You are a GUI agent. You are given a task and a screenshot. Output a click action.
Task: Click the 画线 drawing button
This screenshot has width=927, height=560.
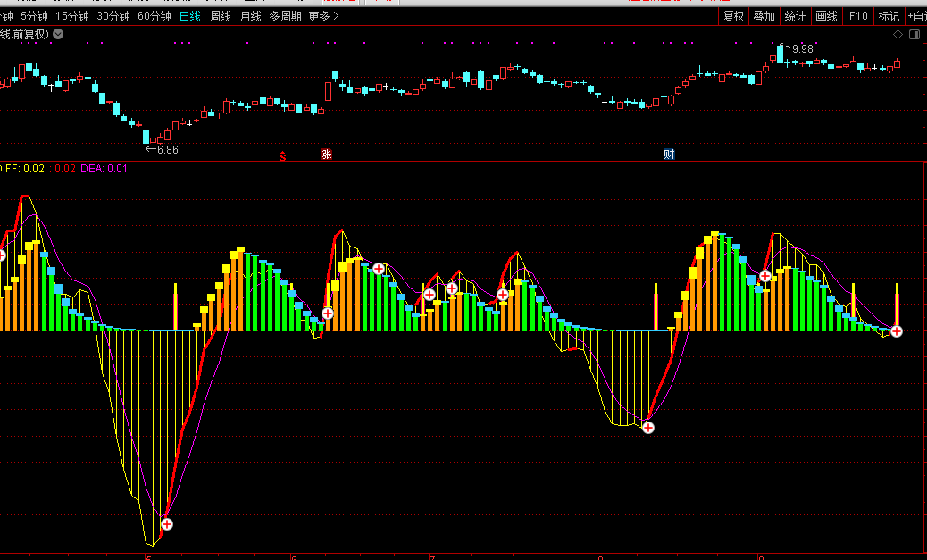[826, 16]
